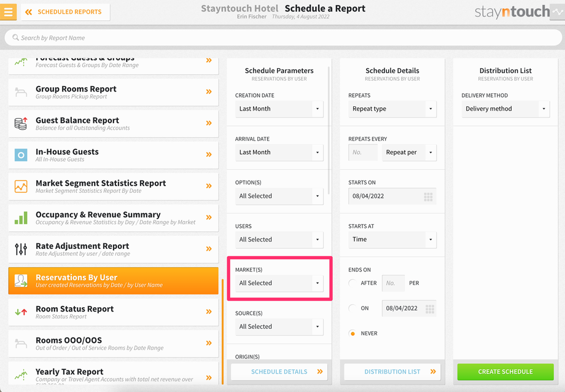Open Market Segment Statistics via its chevron
The width and height of the screenshot is (565, 392).
tap(209, 186)
